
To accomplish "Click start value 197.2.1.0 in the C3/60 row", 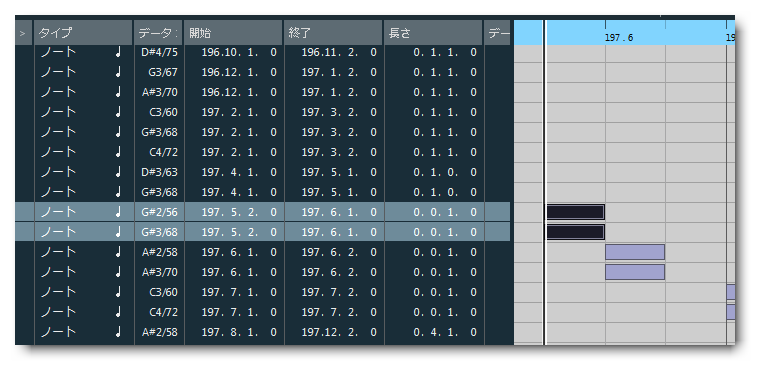I will click(239, 112).
